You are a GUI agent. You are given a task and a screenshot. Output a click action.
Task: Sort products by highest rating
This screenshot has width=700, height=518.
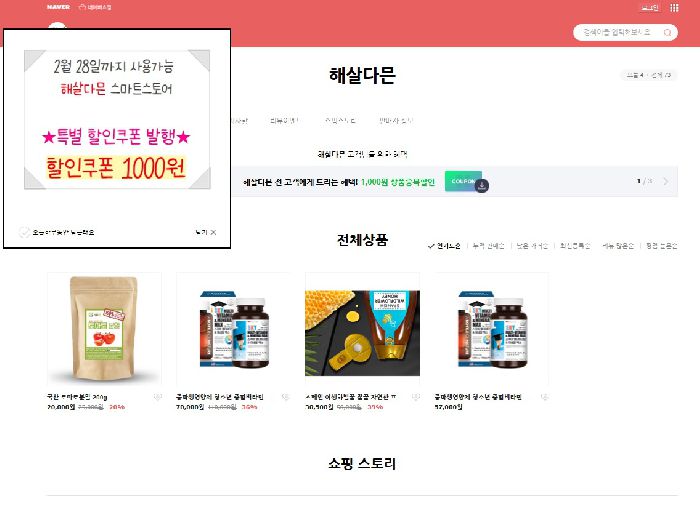click(x=662, y=246)
